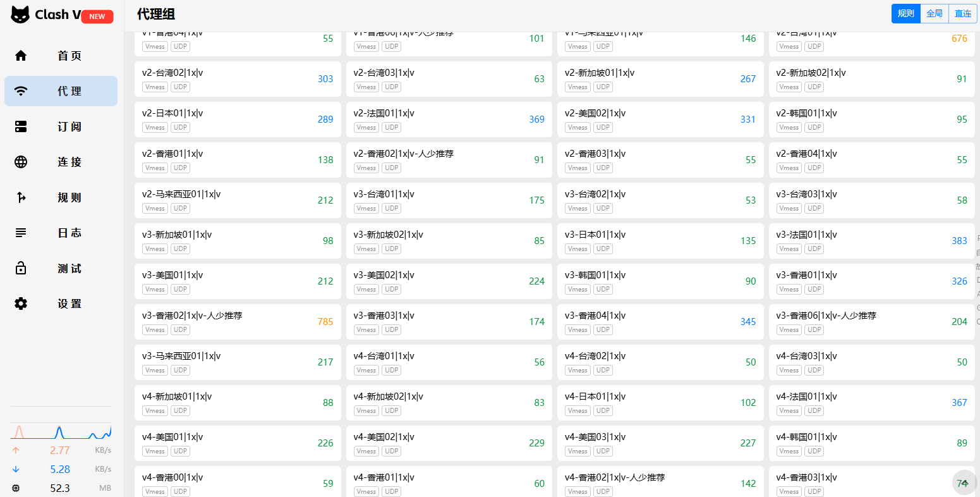Test latency 383 of v3-法国01

tap(959, 241)
